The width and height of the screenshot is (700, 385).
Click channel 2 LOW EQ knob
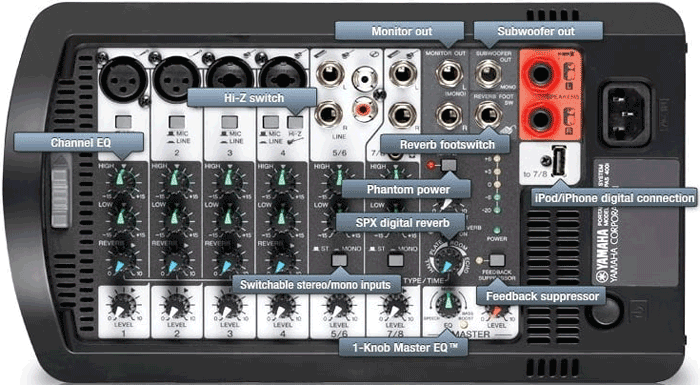click(x=175, y=218)
